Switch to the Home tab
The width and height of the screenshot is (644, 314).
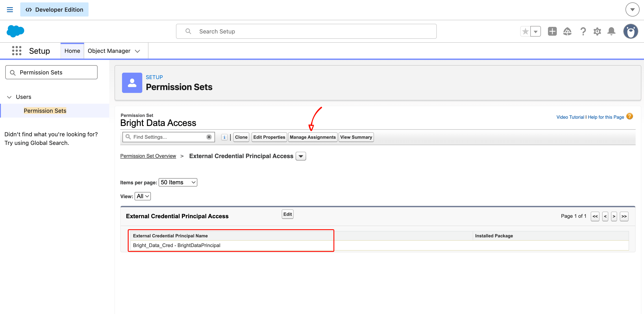(x=72, y=51)
